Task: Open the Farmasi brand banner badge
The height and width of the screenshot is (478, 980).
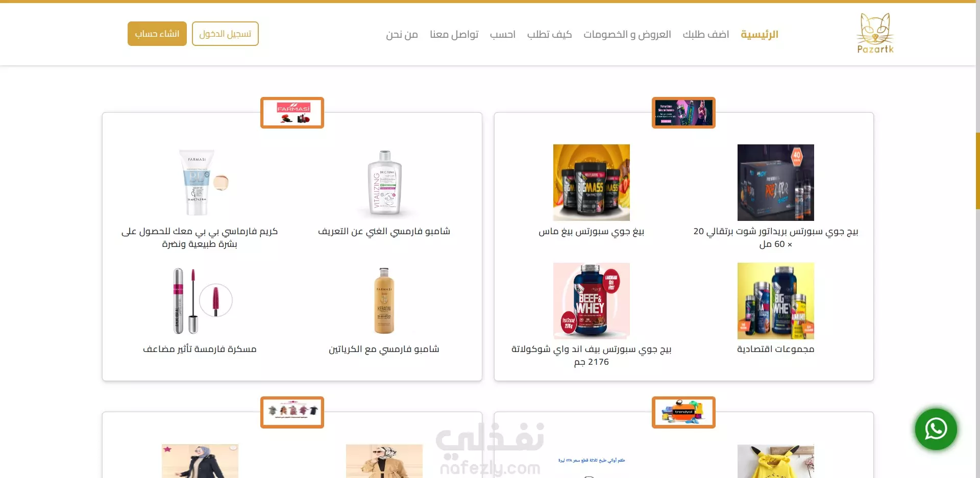Action: (x=292, y=113)
